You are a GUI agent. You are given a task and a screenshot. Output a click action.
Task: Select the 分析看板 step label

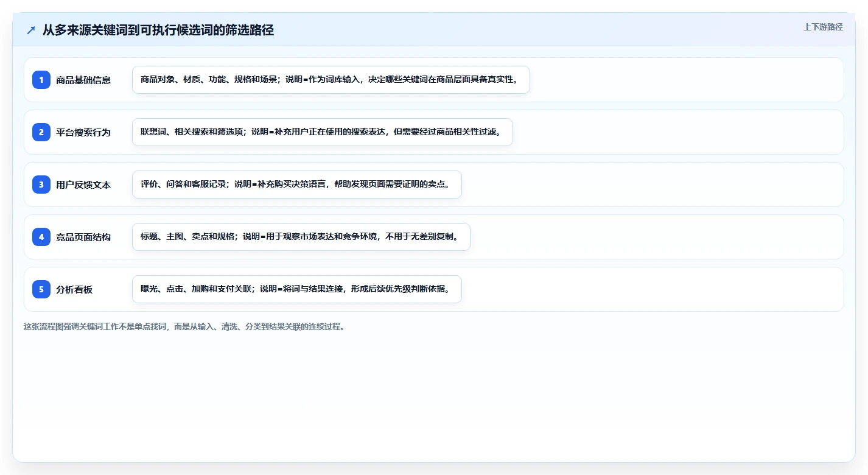click(x=74, y=289)
